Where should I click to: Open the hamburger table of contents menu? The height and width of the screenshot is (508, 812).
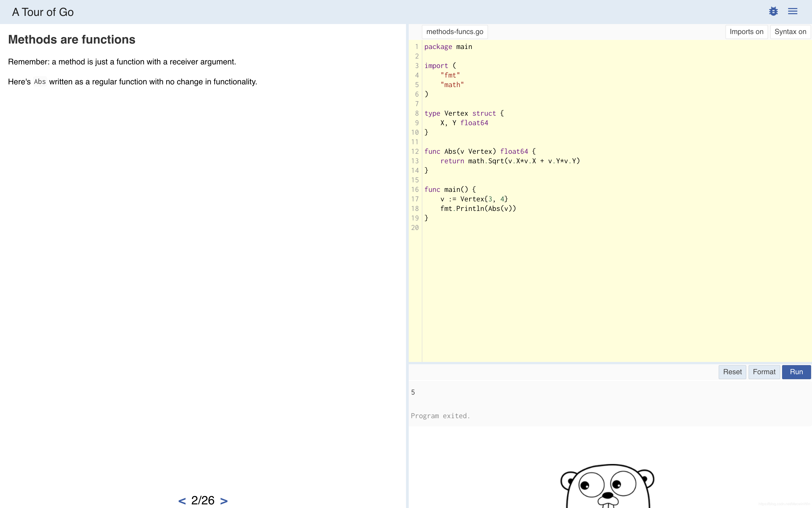click(793, 11)
